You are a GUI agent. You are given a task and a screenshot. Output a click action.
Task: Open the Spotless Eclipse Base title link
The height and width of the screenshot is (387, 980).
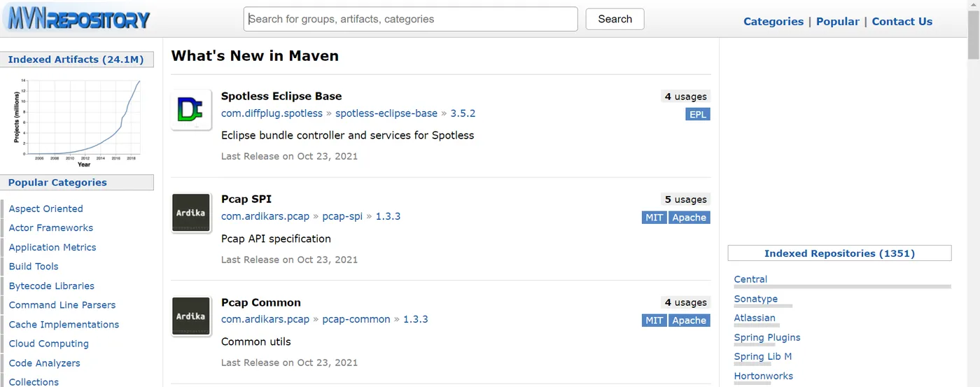click(281, 96)
